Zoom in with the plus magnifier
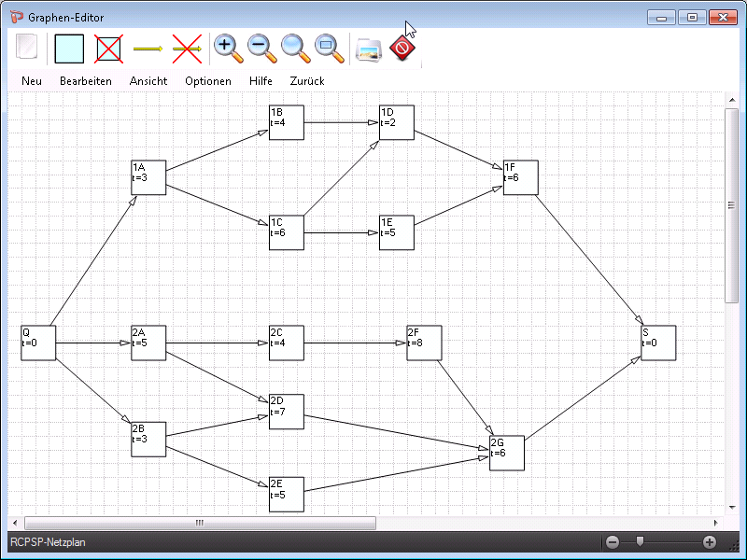 click(229, 48)
